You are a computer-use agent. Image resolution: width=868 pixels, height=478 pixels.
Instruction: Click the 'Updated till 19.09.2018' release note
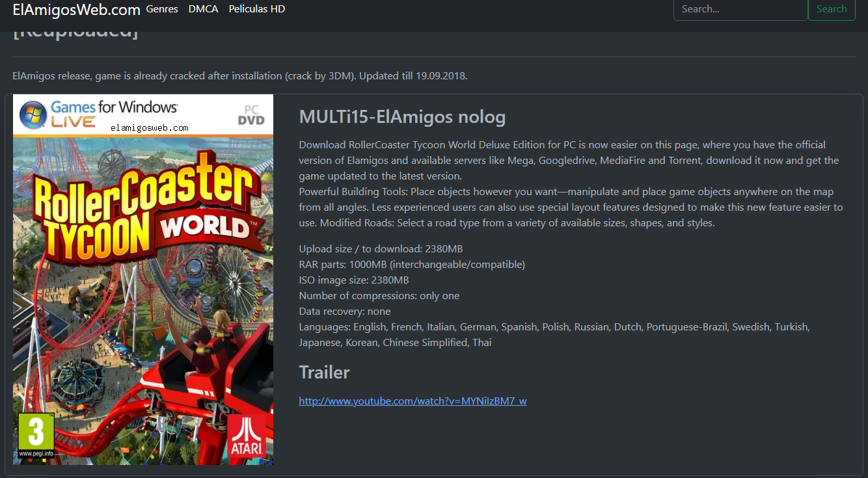tap(413, 75)
